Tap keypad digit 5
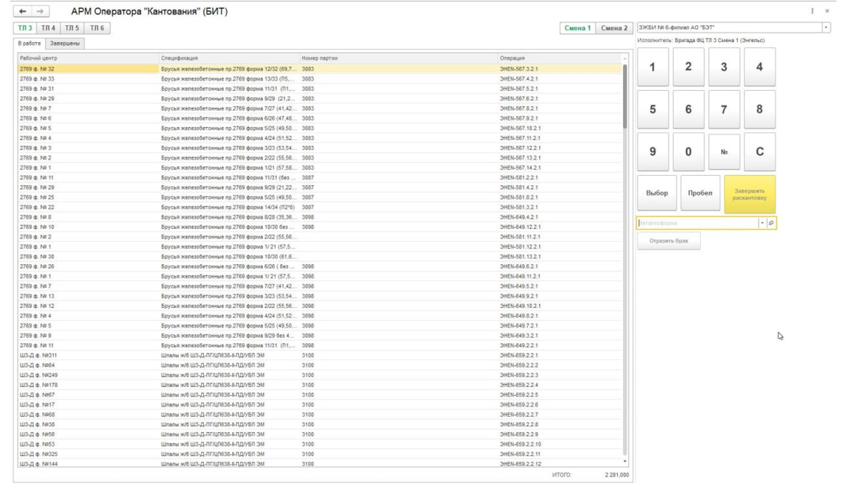The height and width of the screenshot is (504, 843). click(x=653, y=109)
